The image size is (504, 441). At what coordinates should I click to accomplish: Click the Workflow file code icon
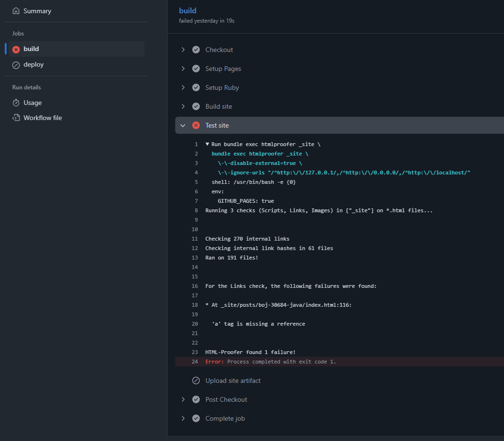[x=16, y=118]
